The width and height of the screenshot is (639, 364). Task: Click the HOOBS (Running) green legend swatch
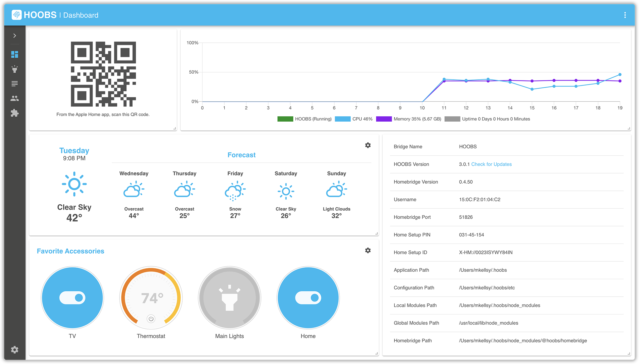pyautogui.click(x=285, y=119)
